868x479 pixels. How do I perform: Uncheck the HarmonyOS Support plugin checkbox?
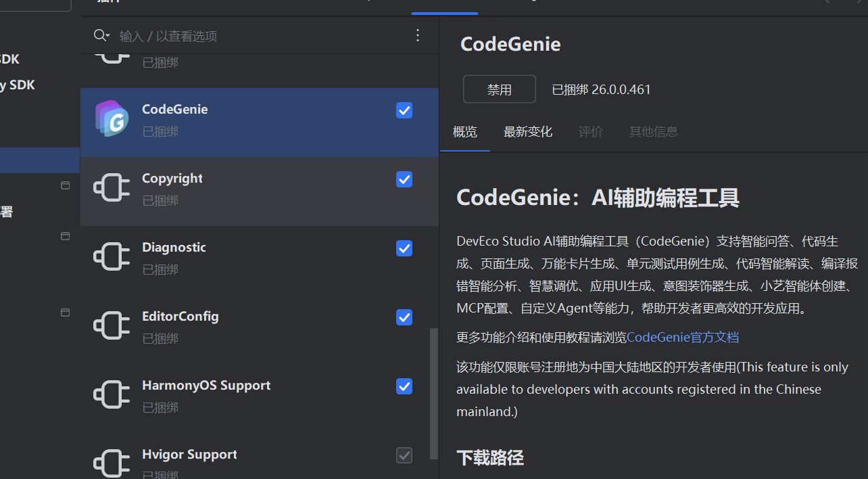404,386
